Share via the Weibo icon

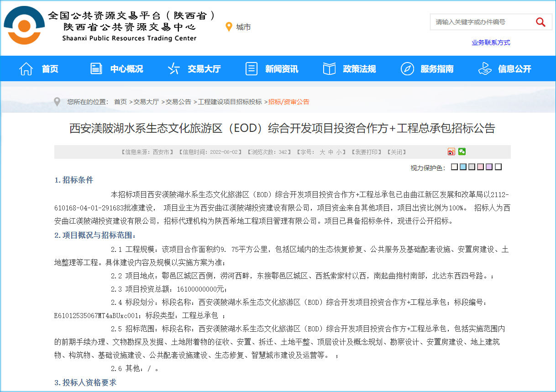click(x=451, y=152)
